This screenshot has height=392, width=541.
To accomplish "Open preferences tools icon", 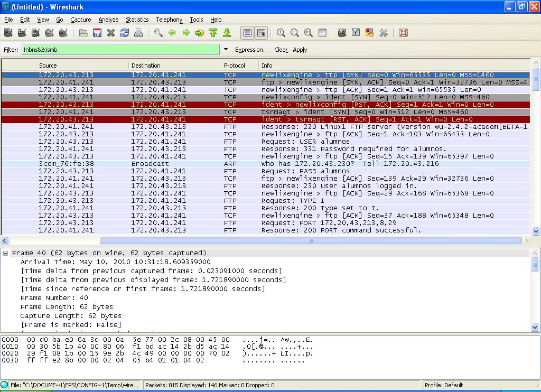I will point(384,33).
